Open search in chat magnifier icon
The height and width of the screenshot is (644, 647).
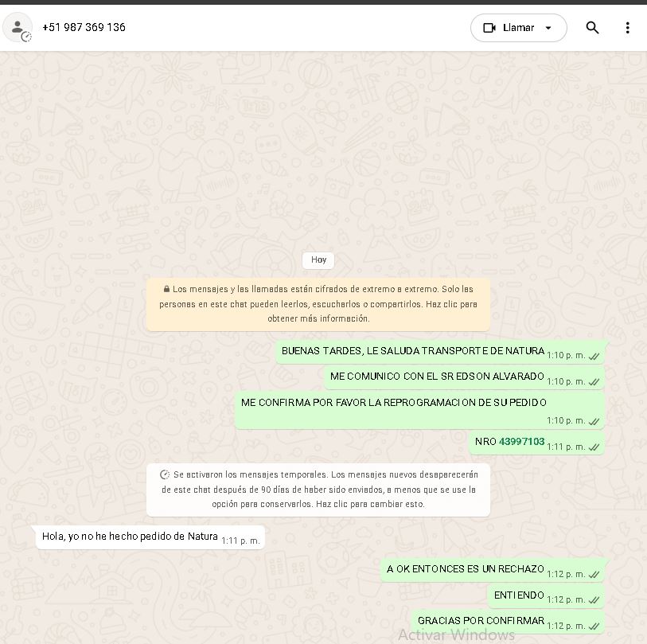[x=592, y=27]
